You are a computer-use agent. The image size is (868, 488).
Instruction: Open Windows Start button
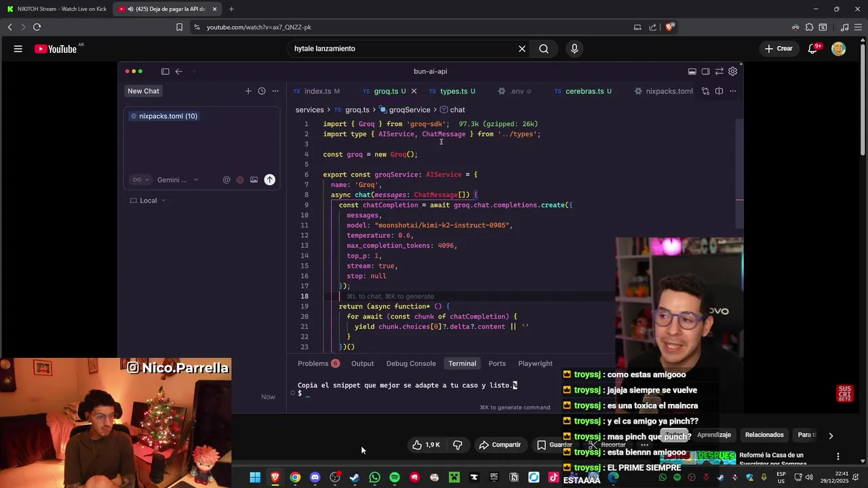pyautogui.click(x=255, y=477)
